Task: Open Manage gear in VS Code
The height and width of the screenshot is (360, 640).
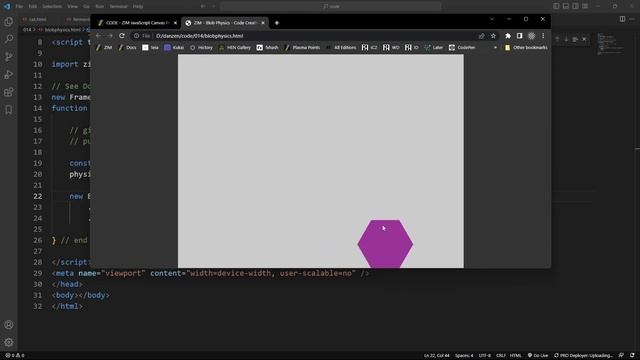Action: pos(9,342)
